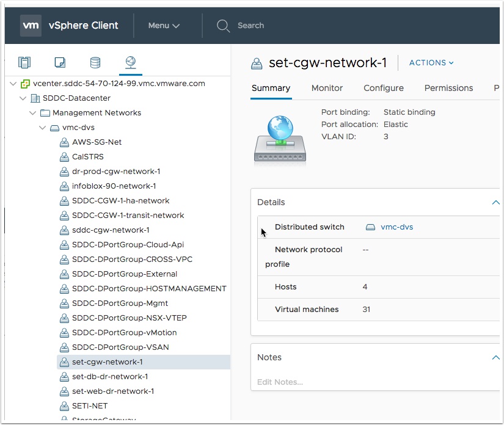
Task: Click the SDDC-DPortGroup-Mgmt port group icon
Action: [64, 303]
